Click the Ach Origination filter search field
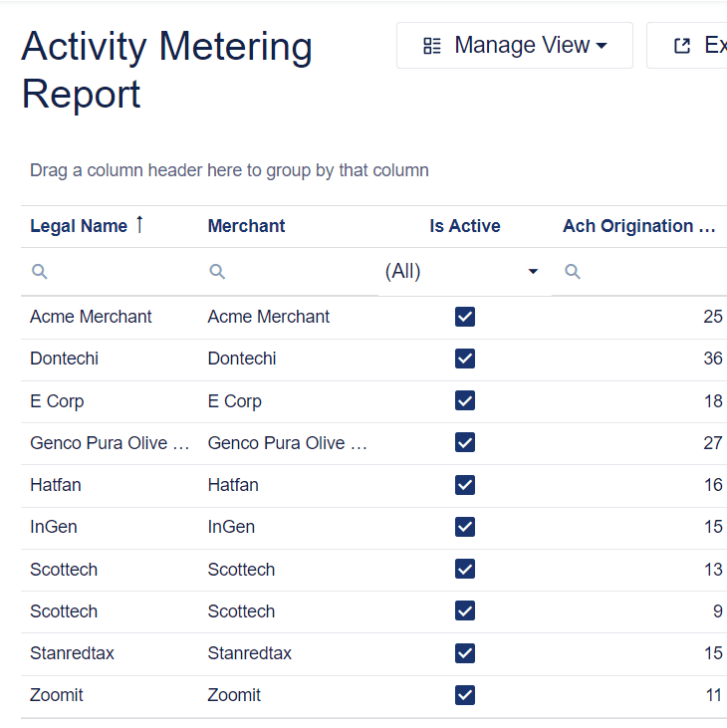The height and width of the screenshot is (728, 727). click(639, 271)
